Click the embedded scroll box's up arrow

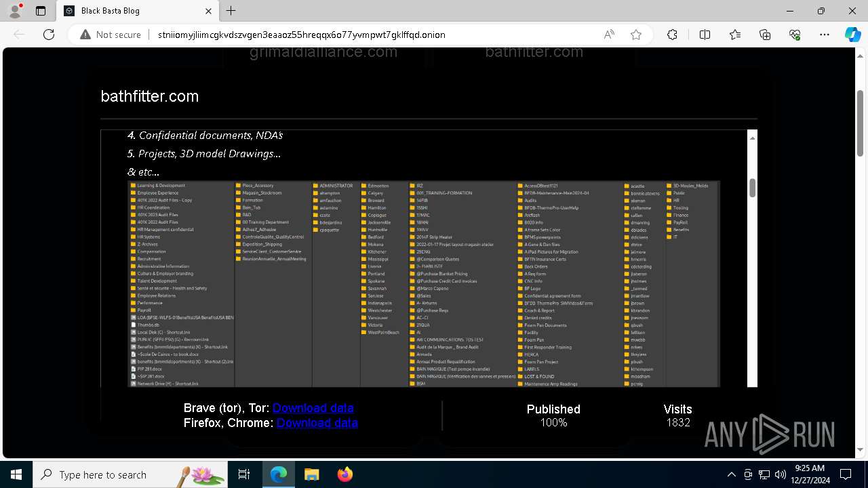point(752,138)
